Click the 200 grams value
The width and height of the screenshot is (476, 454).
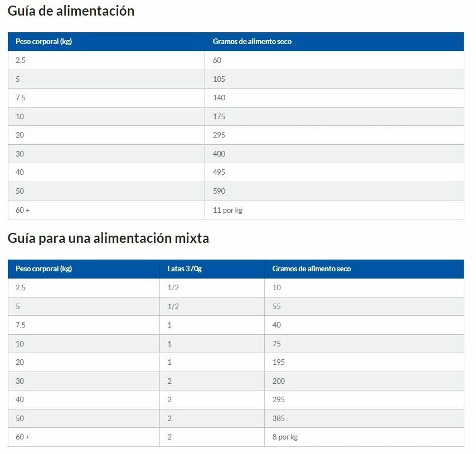pyautogui.click(x=279, y=381)
